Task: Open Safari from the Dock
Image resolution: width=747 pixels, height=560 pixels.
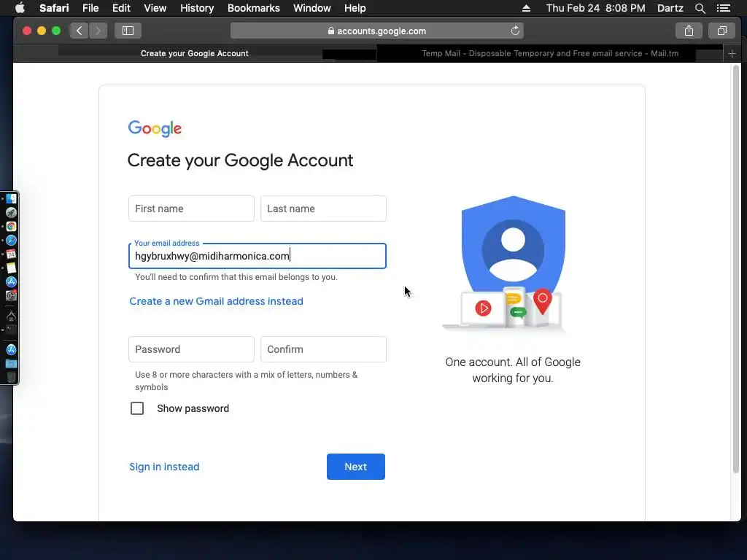Action: tap(12, 240)
